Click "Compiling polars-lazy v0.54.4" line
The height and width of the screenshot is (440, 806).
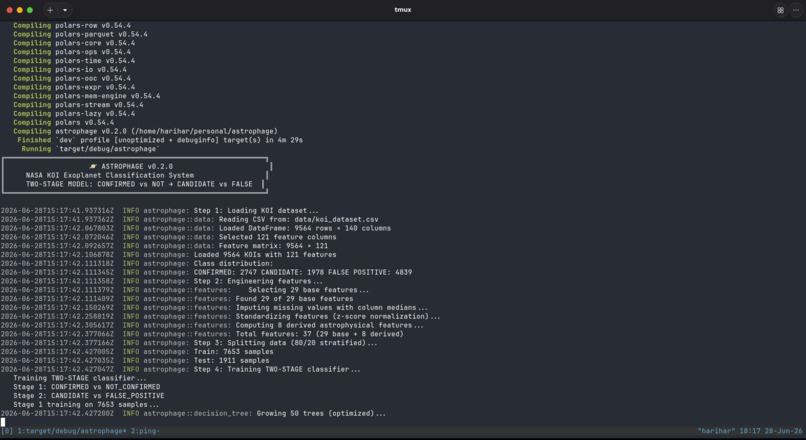pyautogui.click(x=74, y=114)
